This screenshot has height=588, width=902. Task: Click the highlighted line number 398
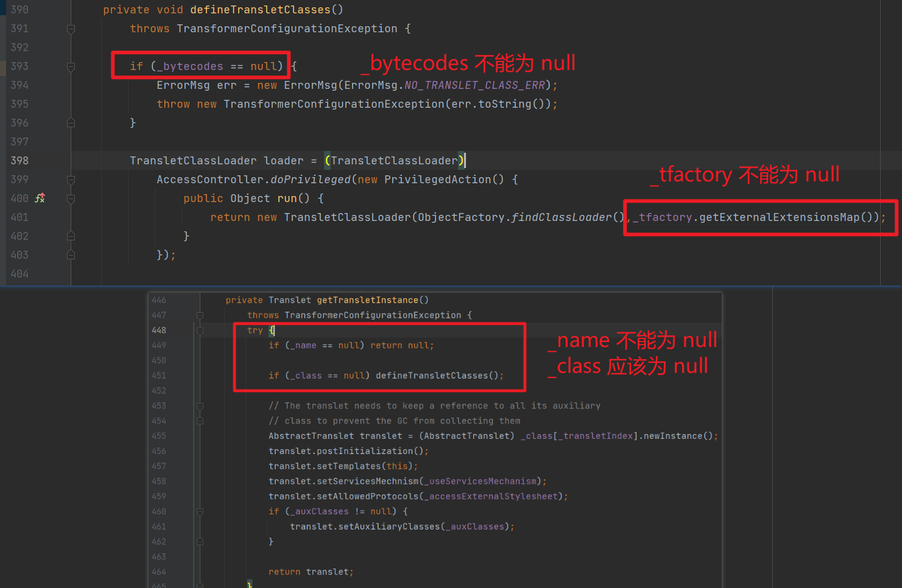tap(19, 160)
